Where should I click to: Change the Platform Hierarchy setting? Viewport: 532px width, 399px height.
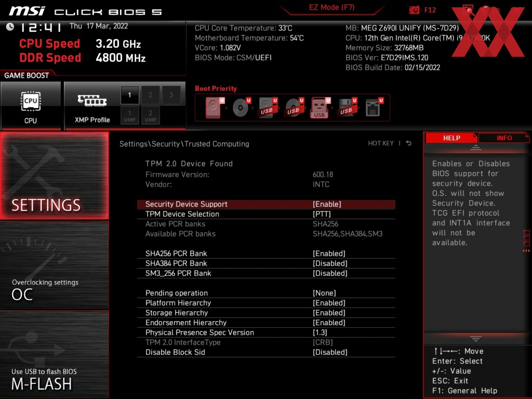coord(266,303)
